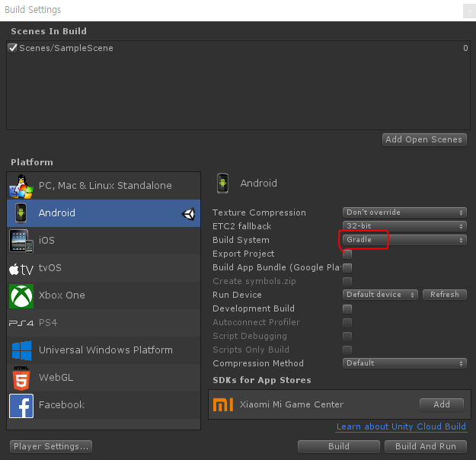Toggle the Autoconnect Profiler checkbox

pyautogui.click(x=347, y=322)
